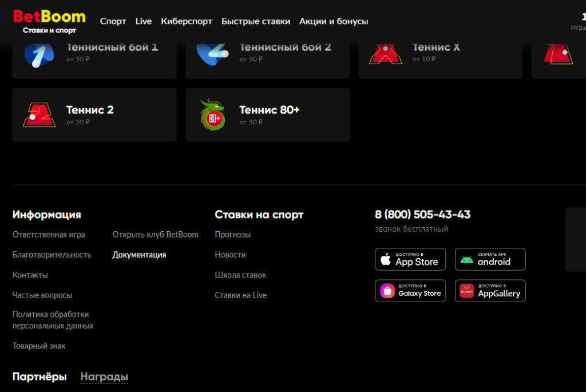Click the android APK download button
586x392 pixels.
[x=490, y=259]
